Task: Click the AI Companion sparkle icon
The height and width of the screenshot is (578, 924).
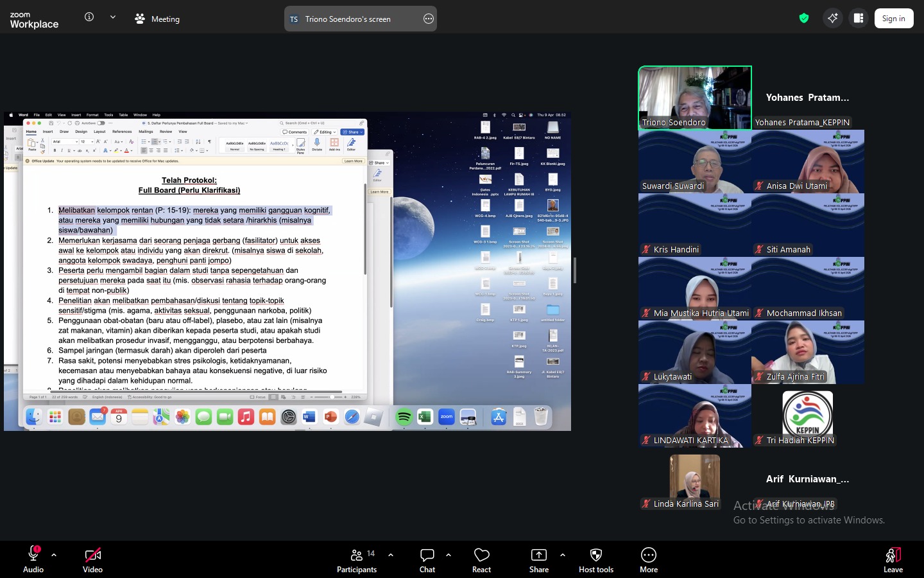Action: click(832, 18)
